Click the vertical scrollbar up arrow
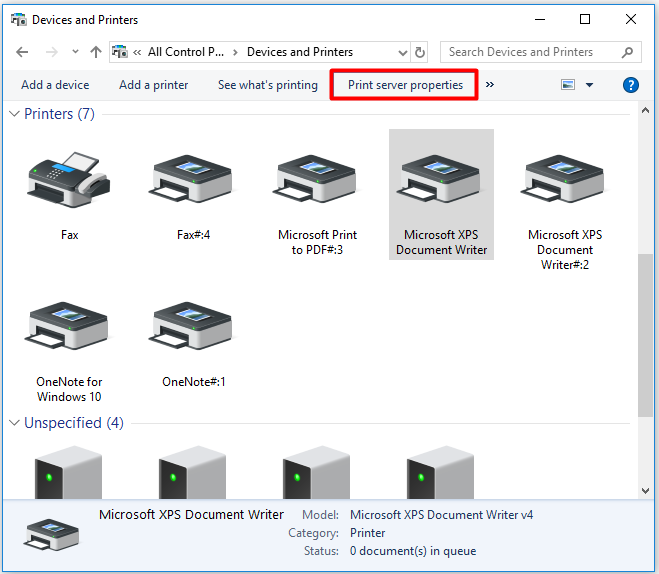 (645, 111)
